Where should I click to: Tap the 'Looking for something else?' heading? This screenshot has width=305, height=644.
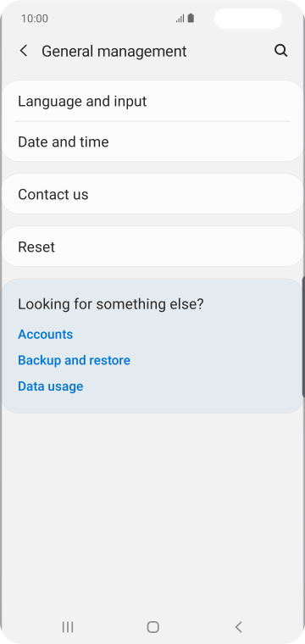(111, 304)
